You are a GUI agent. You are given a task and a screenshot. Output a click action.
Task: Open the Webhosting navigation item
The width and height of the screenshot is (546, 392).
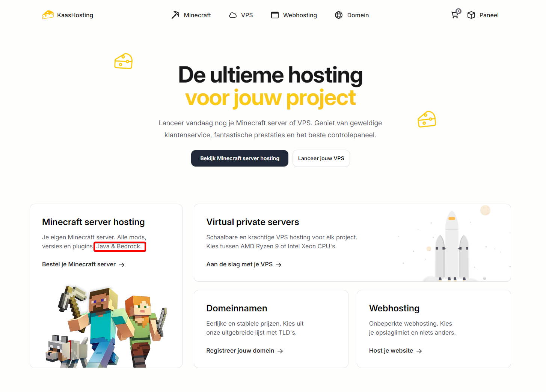point(300,15)
